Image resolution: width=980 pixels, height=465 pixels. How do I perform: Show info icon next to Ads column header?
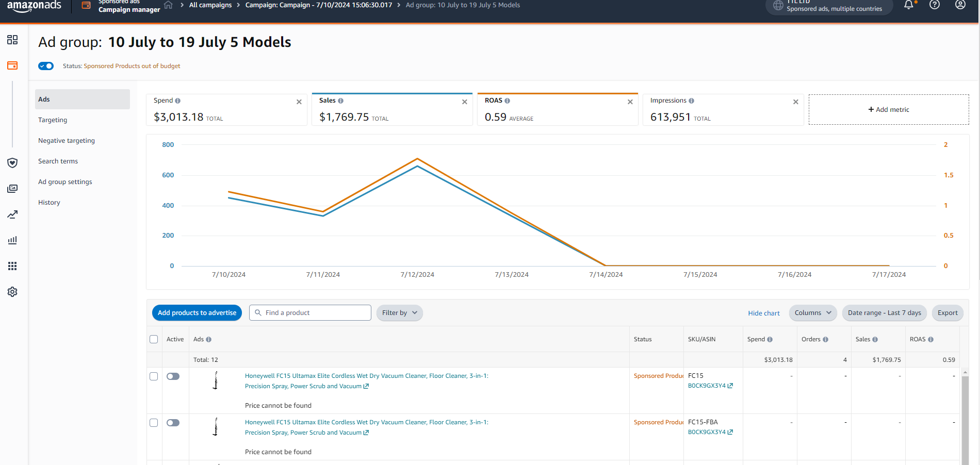click(x=209, y=340)
